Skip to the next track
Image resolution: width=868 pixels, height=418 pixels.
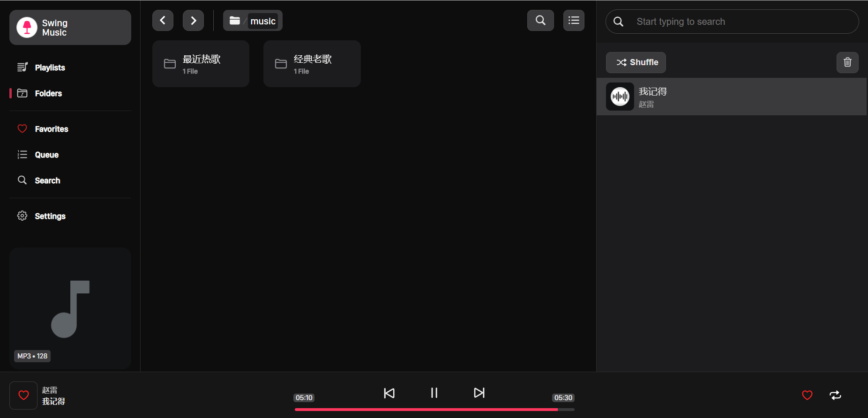tap(479, 393)
